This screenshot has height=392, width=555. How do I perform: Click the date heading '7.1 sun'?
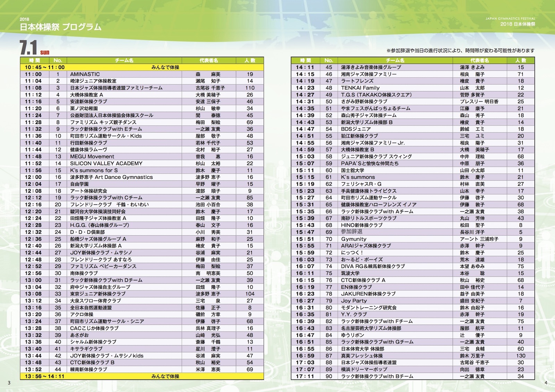[34, 48]
